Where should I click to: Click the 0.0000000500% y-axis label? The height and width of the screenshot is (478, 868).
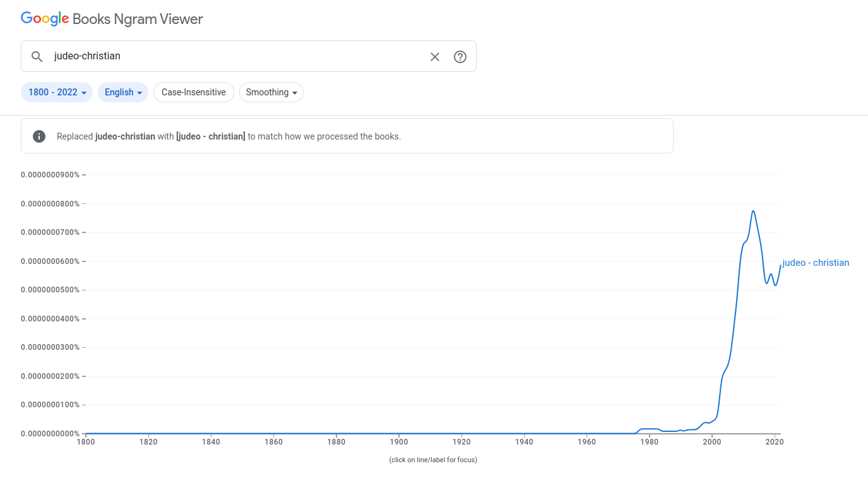(51, 290)
